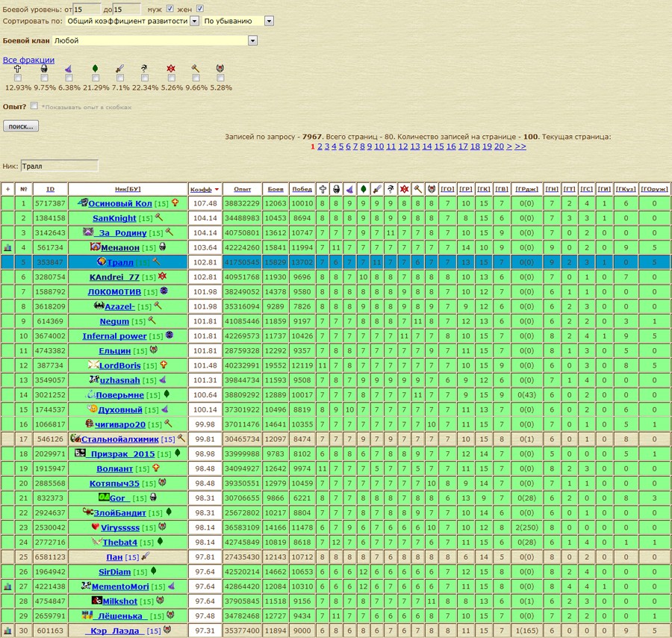Click the elf leaf icon in faction filter

click(95, 69)
